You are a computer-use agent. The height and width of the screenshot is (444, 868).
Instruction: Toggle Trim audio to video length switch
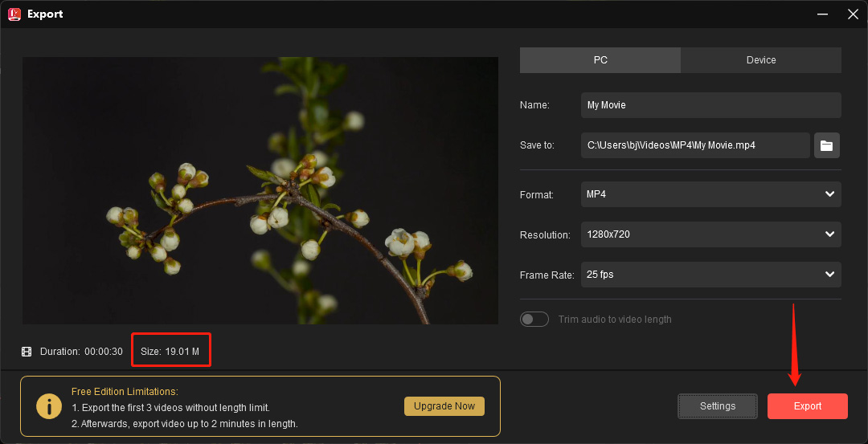[x=534, y=320]
